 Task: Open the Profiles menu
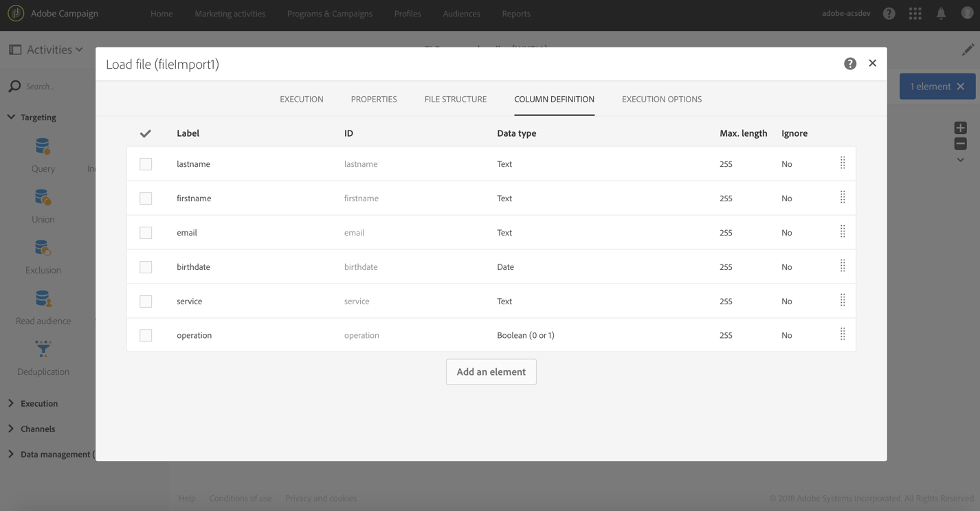click(x=408, y=14)
